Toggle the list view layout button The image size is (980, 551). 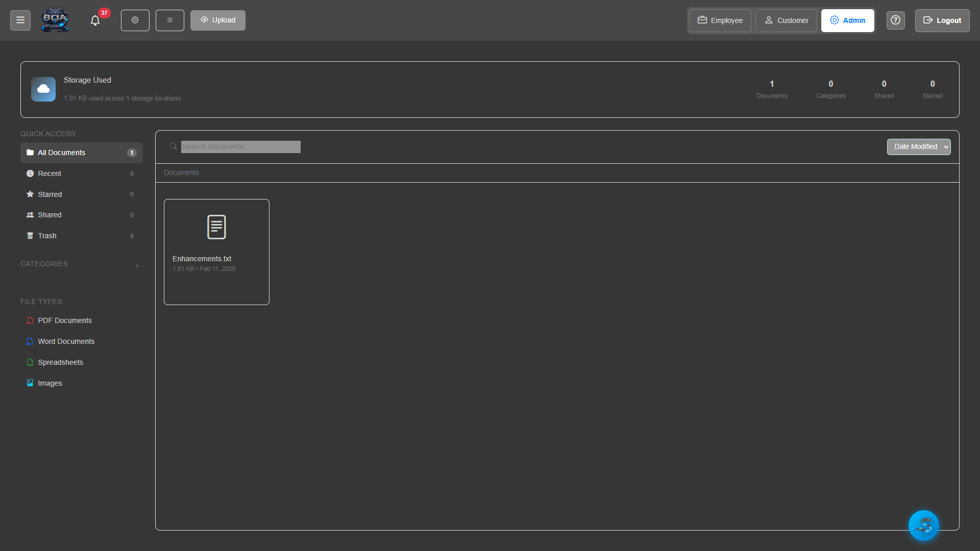[169, 20]
